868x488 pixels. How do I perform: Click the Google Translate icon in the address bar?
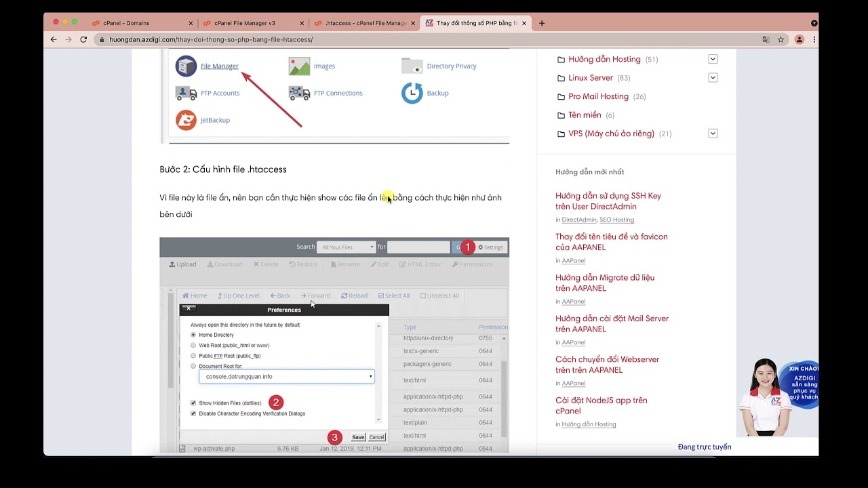pos(766,39)
